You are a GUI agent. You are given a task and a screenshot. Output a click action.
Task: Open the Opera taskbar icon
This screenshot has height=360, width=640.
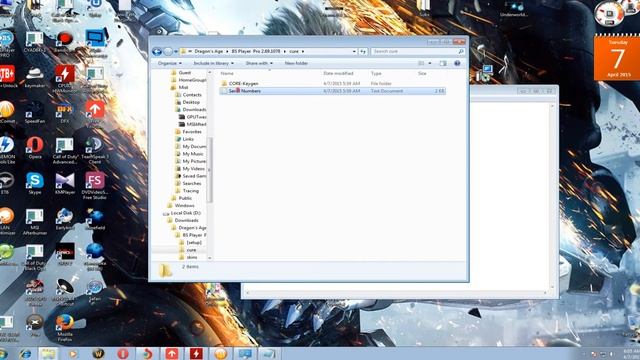[x=123, y=353]
